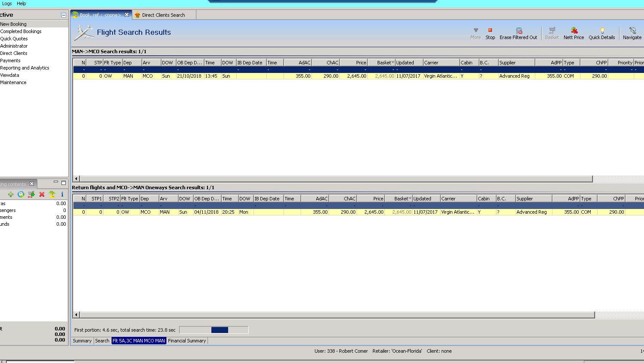Sort by Basket column in outbound results
The width and height of the screenshot is (644, 363).
[x=381, y=63]
